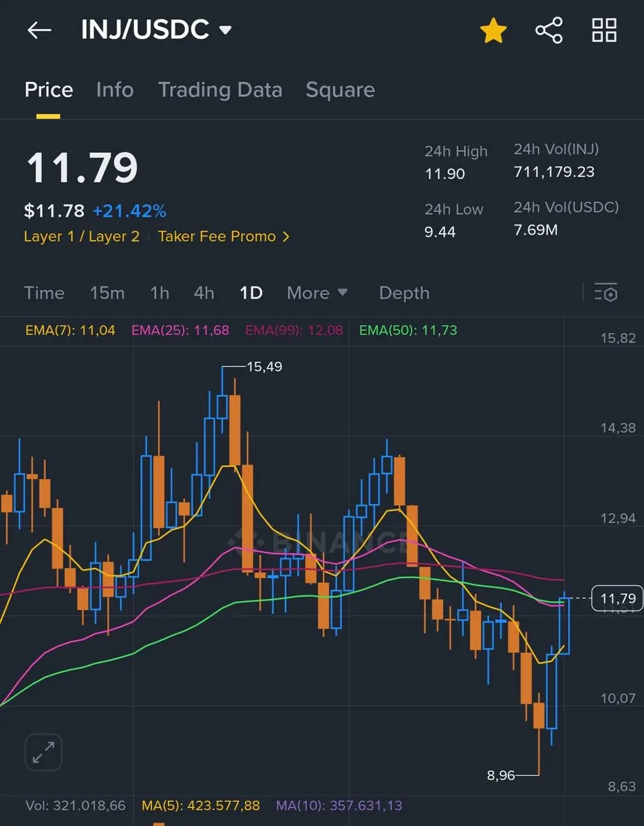
Task: Open the Trading Data tab
Action: tap(220, 89)
